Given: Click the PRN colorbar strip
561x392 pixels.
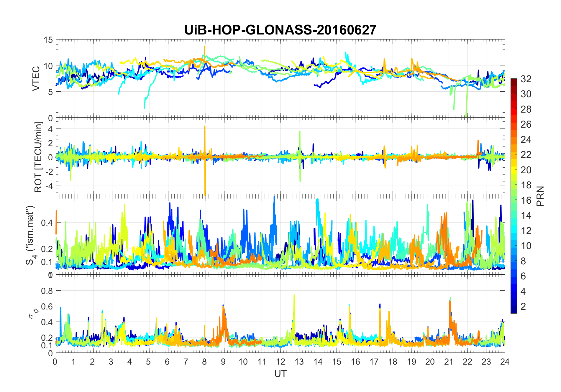Looking at the screenshot, I should pos(514,196).
